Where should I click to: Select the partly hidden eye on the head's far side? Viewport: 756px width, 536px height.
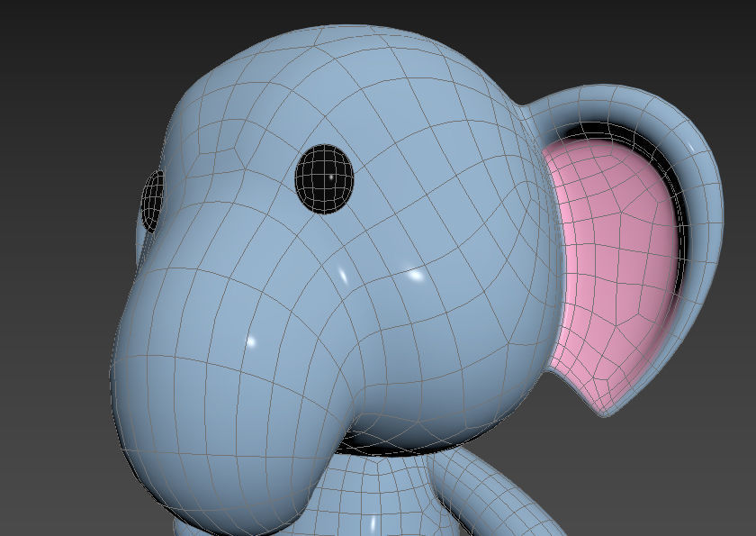[152, 202]
